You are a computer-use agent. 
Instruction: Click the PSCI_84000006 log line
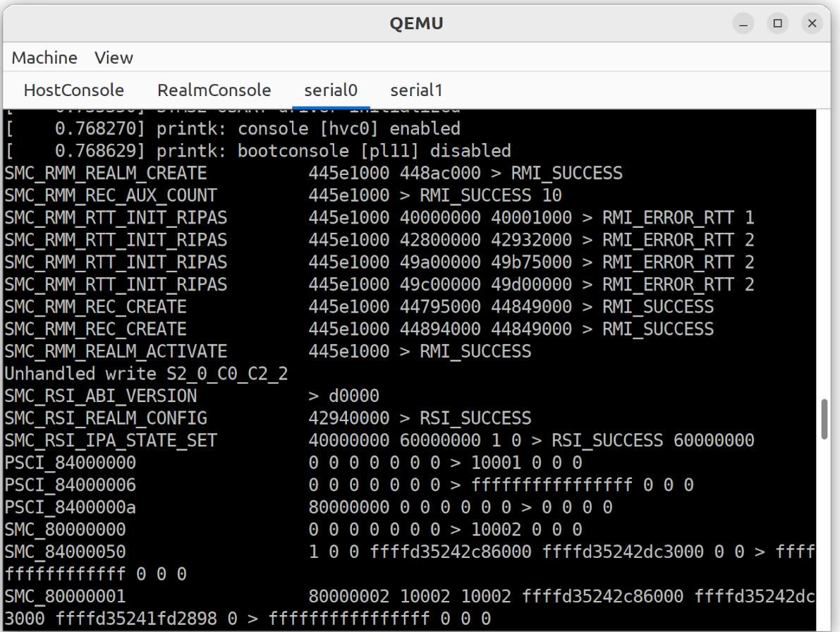(348, 485)
